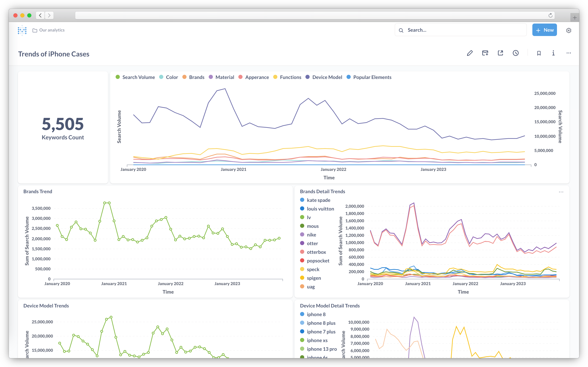Open the Brands Detail Trends card ellipsis menu

[x=561, y=192]
